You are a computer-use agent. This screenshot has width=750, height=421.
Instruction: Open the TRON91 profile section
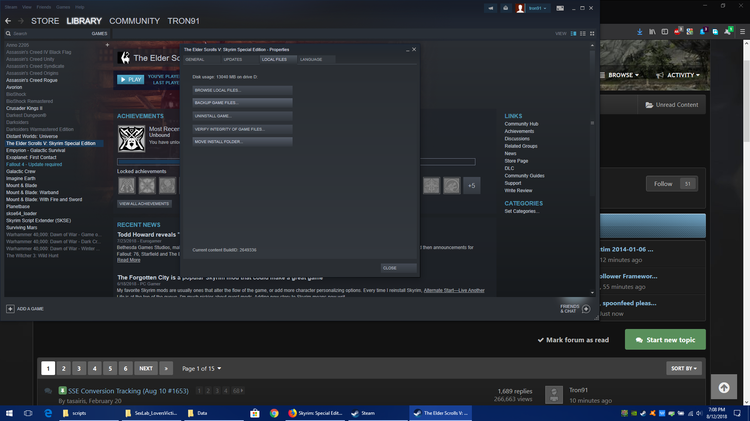(x=183, y=21)
